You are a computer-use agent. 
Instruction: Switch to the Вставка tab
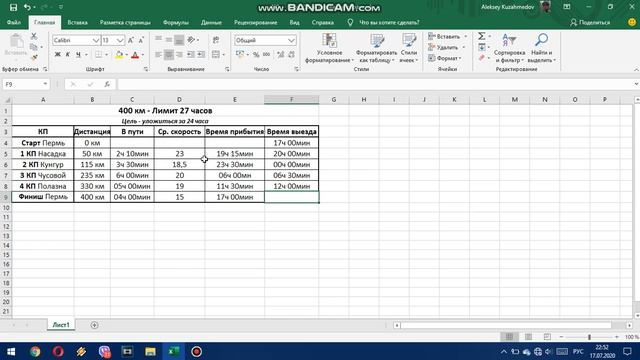pos(78,22)
